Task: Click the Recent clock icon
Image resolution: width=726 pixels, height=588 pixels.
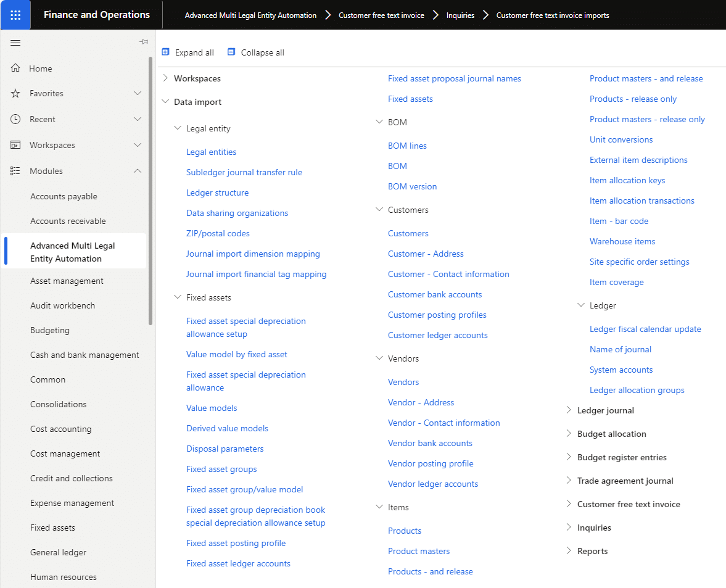Action: click(15, 119)
